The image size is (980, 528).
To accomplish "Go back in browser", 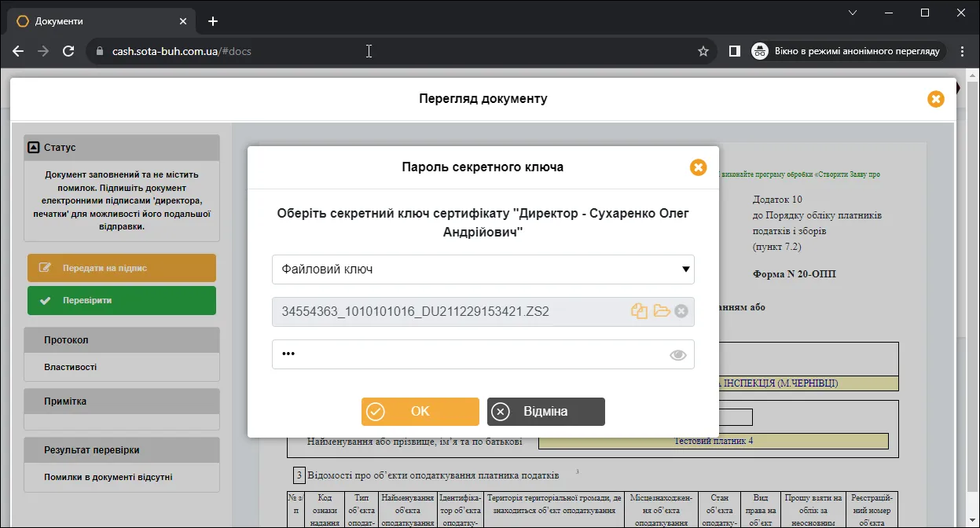I will pos(18,51).
